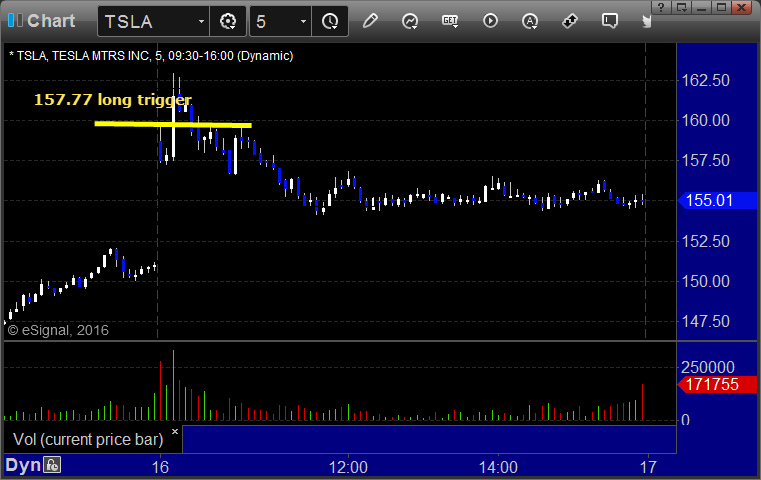
Task: Click the 157.50 price axis label
Action: click(705, 161)
